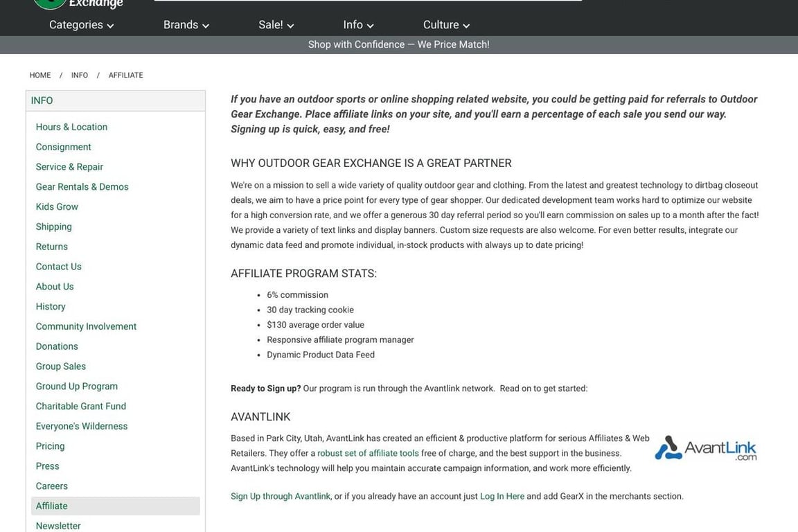Click the Price Match banner
Screen dimensions: 798x532
click(398, 44)
